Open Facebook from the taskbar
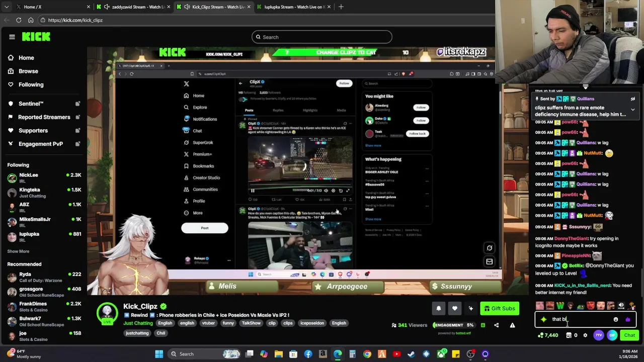The image size is (644, 362). [308, 354]
